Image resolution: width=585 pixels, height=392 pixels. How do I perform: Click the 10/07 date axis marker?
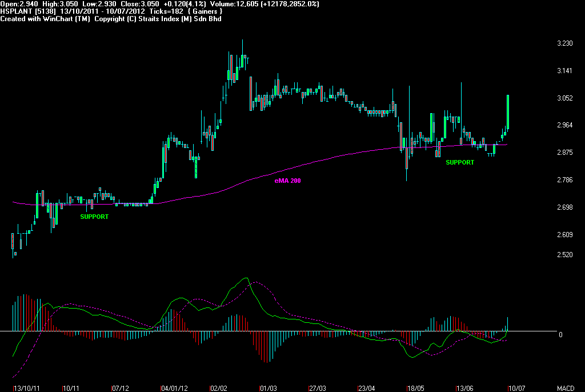pyautogui.click(x=516, y=388)
